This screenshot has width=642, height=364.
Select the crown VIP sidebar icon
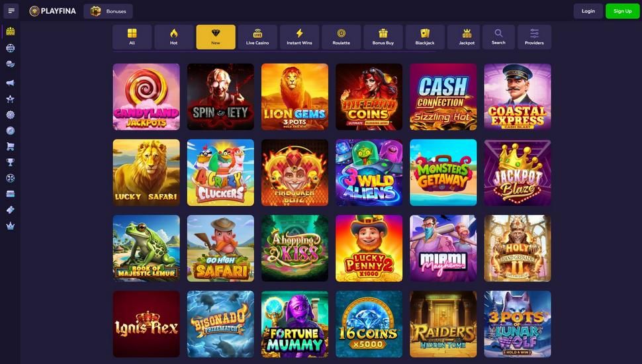10,226
